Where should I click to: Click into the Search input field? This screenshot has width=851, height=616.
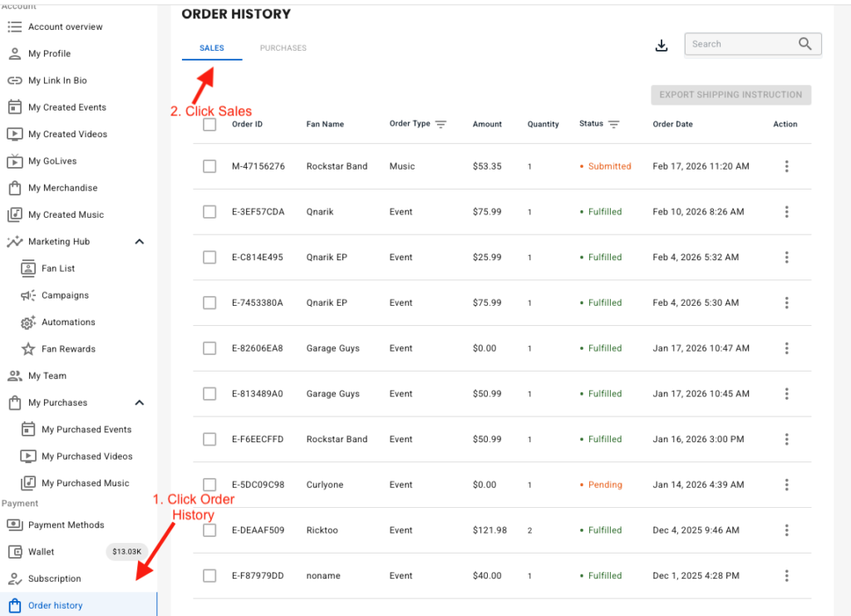tap(738, 44)
